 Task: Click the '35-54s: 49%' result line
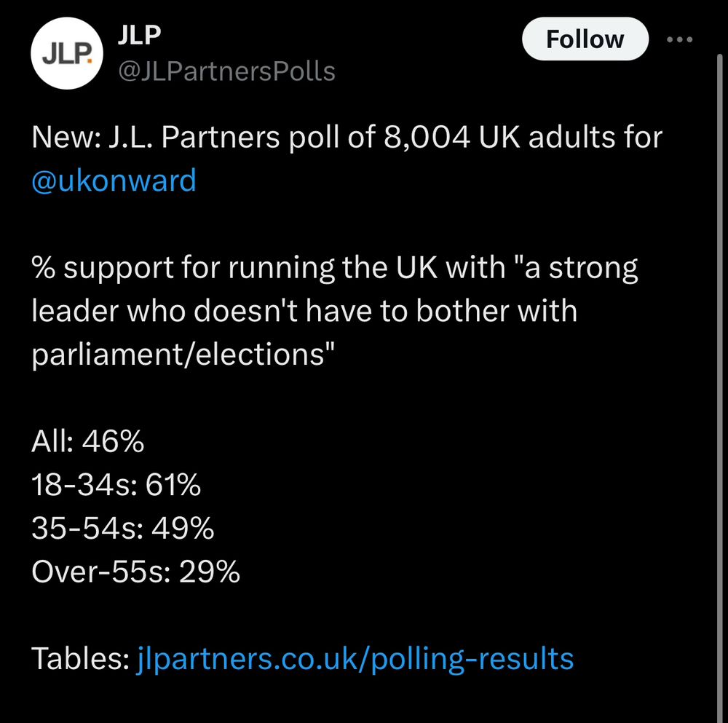tap(122, 529)
